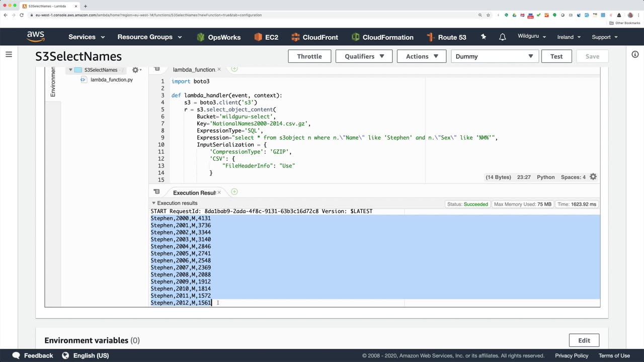This screenshot has width=644, height=362.
Task: Click the pin shortcuts icon in navbar
Action: [x=484, y=37]
